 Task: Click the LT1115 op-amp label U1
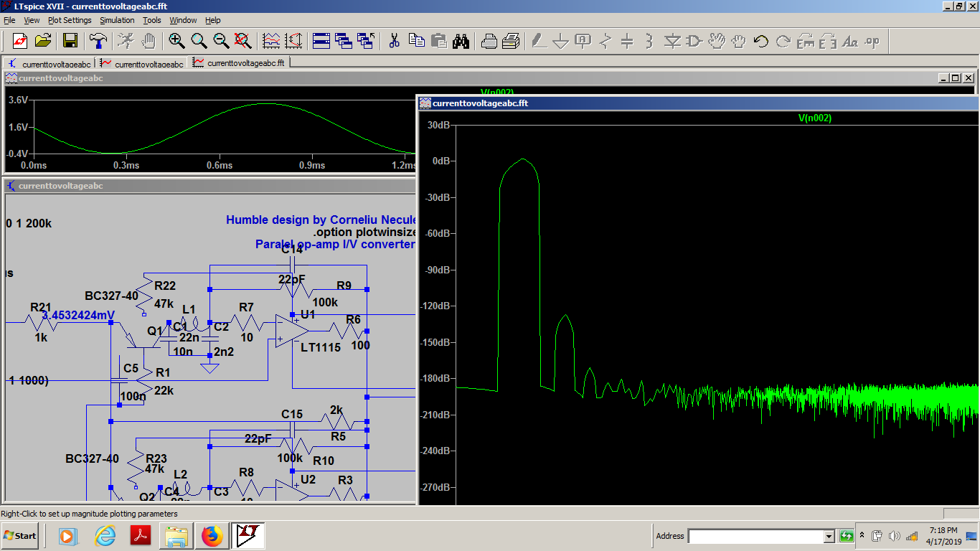(321, 348)
